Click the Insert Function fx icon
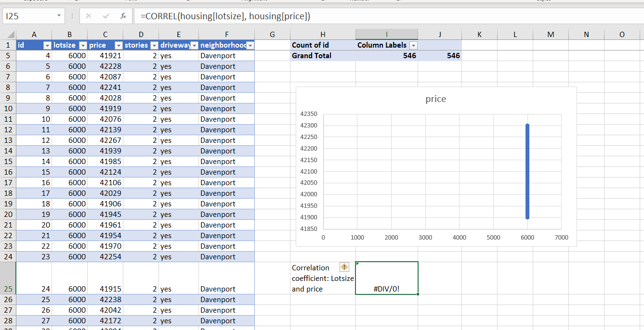The width and height of the screenshot is (644, 330). (x=123, y=16)
